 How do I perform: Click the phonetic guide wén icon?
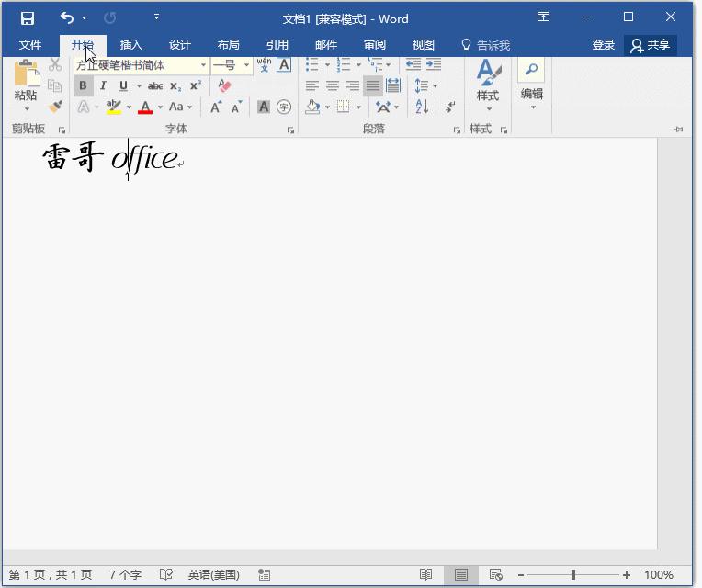click(x=264, y=65)
